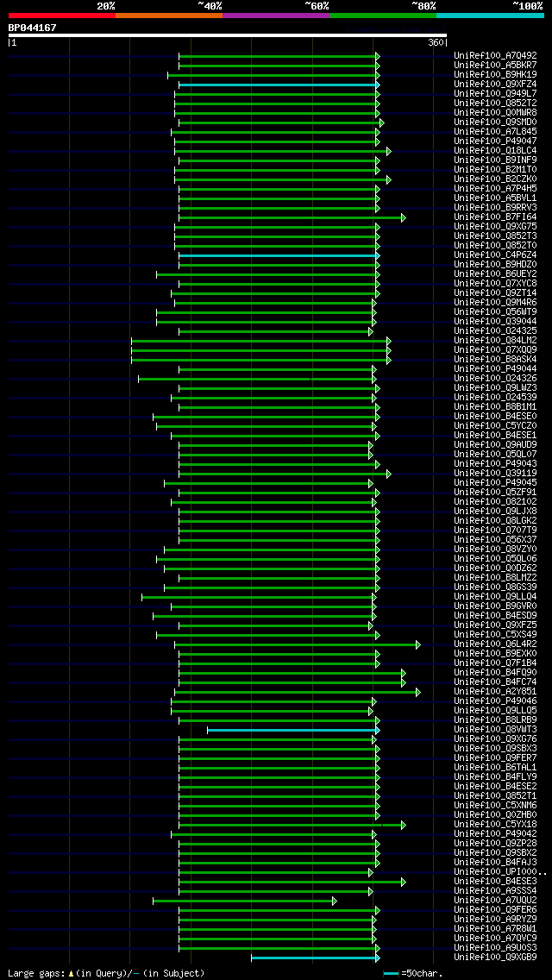552x980 pixels.
Task: Click the UniRef100_C5YX18 label
Action: point(495,825)
